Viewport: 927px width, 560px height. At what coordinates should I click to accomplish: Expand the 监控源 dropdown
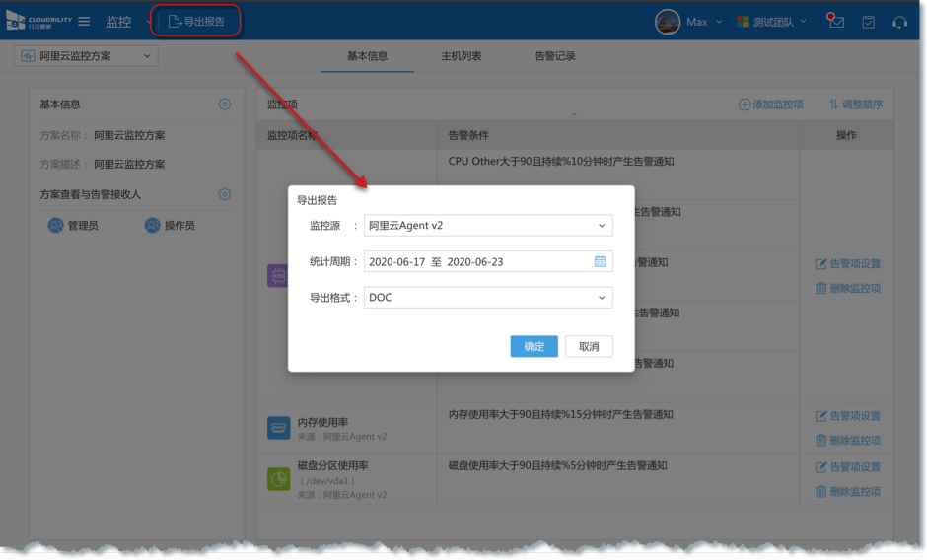click(x=488, y=226)
